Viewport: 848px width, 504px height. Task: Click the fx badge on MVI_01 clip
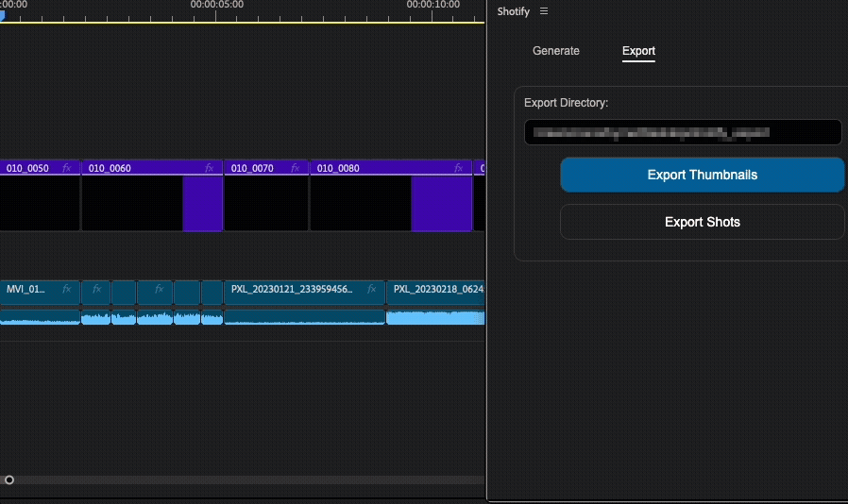pos(66,290)
